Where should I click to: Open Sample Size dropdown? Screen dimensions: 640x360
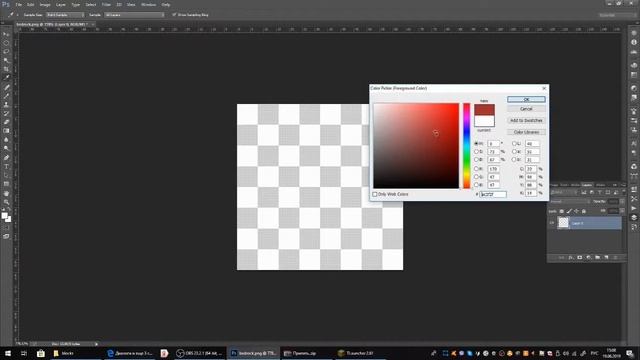pos(65,15)
